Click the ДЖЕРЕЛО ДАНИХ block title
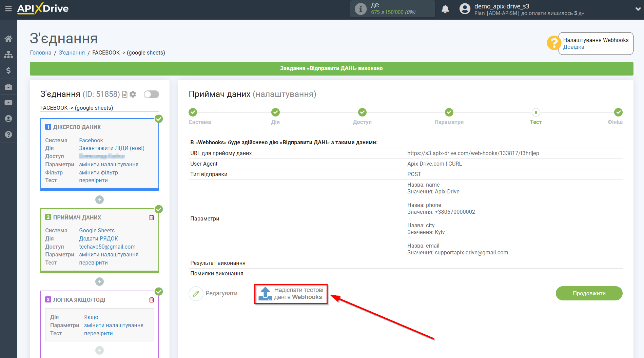The height and width of the screenshot is (358, 644). click(77, 127)
